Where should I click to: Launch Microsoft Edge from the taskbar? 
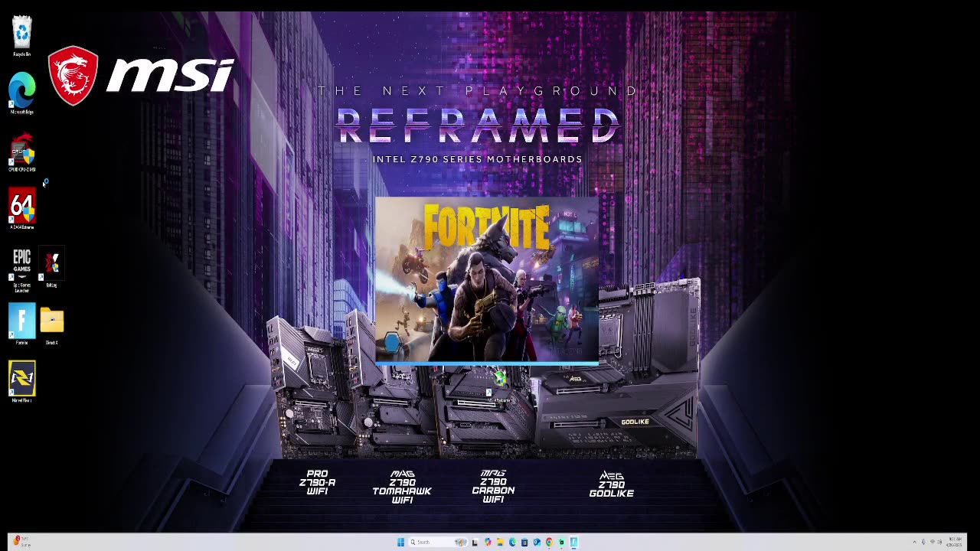point(512,542)
